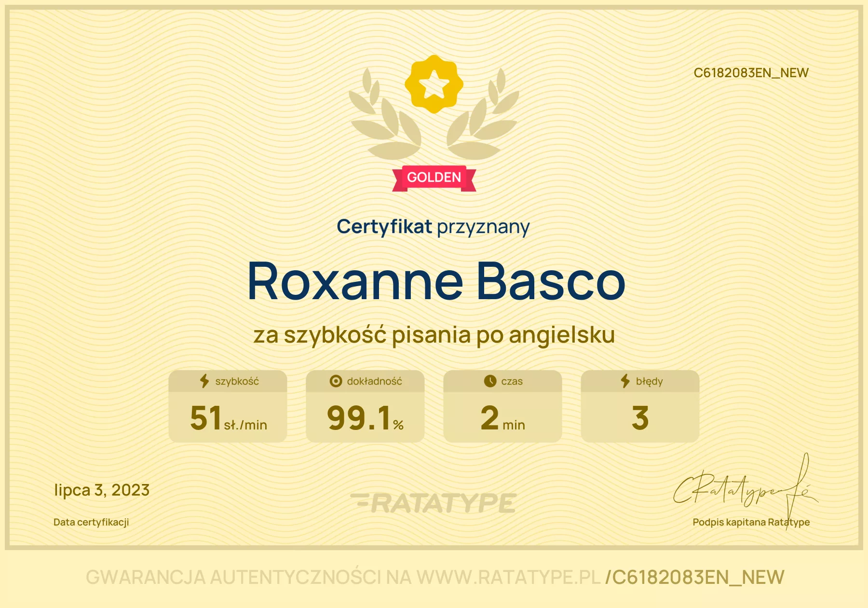Screen dimensions: 868x608
Task: Click the time value 2 min
Action: point(502,418)
